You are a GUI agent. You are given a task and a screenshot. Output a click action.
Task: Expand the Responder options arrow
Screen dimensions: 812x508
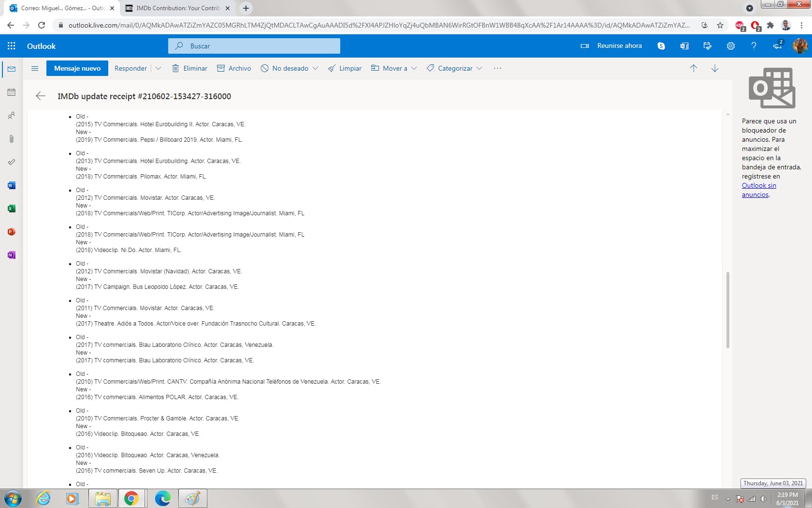coord(158,68)
